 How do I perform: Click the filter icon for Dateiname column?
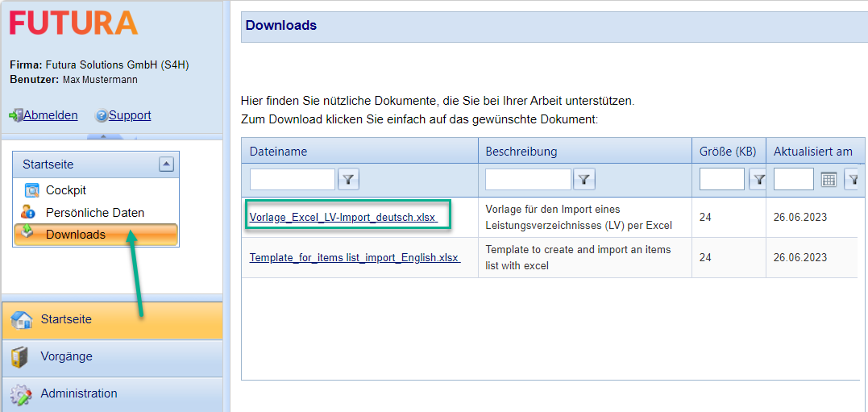348,179
